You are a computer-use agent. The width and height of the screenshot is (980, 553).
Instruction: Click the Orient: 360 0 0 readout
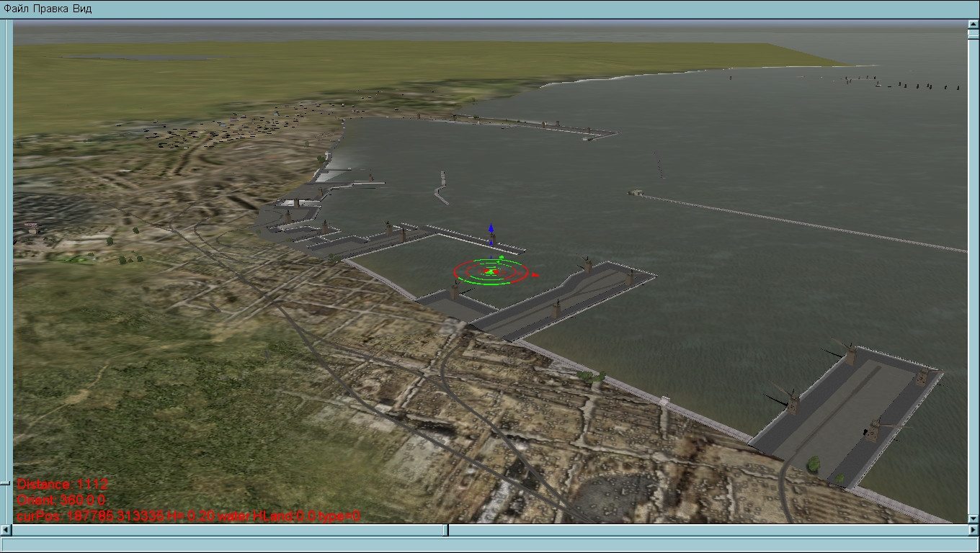point(62,500)
